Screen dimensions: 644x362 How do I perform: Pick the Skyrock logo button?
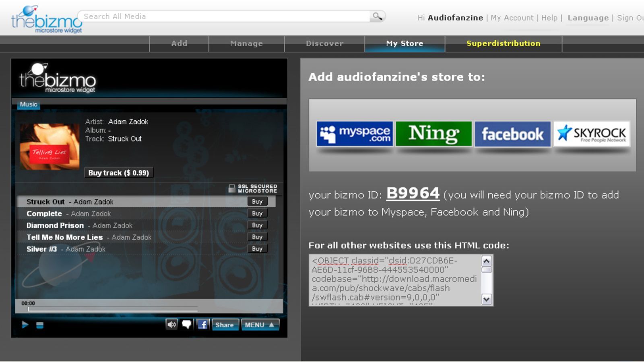tap(591, 134)
